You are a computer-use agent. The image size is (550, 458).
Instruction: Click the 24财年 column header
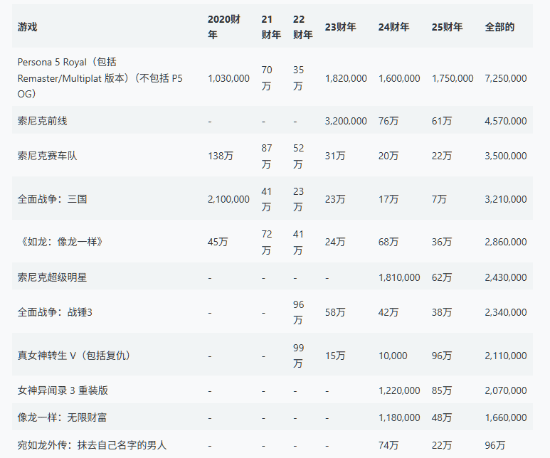[x=394, y=27]
